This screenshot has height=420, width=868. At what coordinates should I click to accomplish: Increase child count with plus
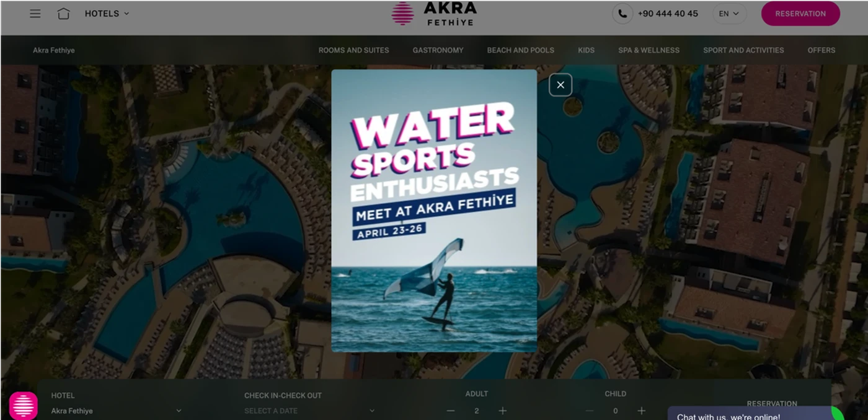(x=641, y=411)
